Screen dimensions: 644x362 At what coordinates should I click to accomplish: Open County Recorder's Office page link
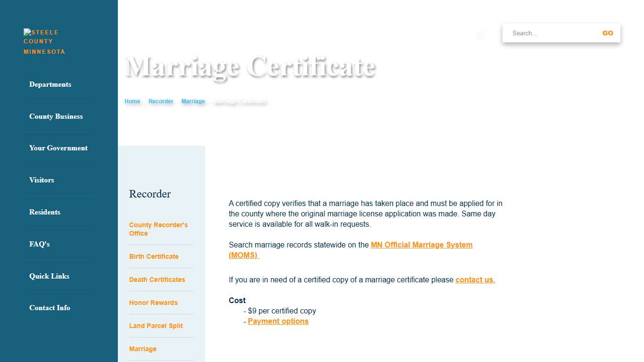[158, 229]
